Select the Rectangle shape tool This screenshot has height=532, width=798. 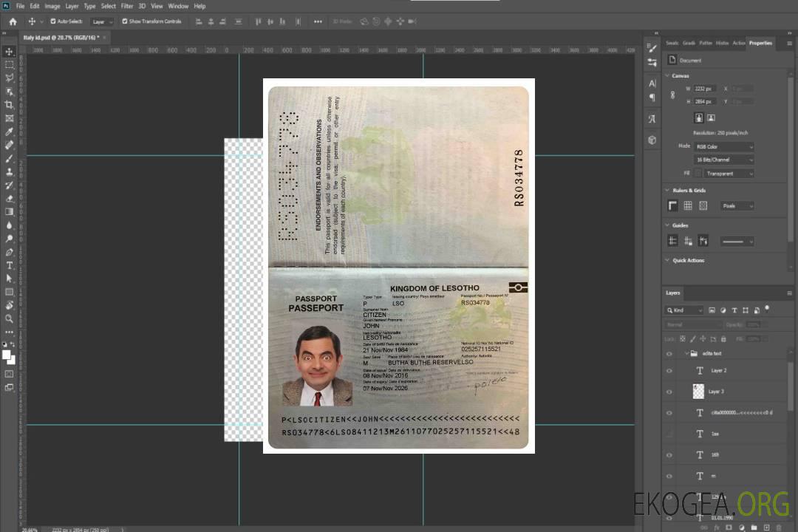coord(9,292)
